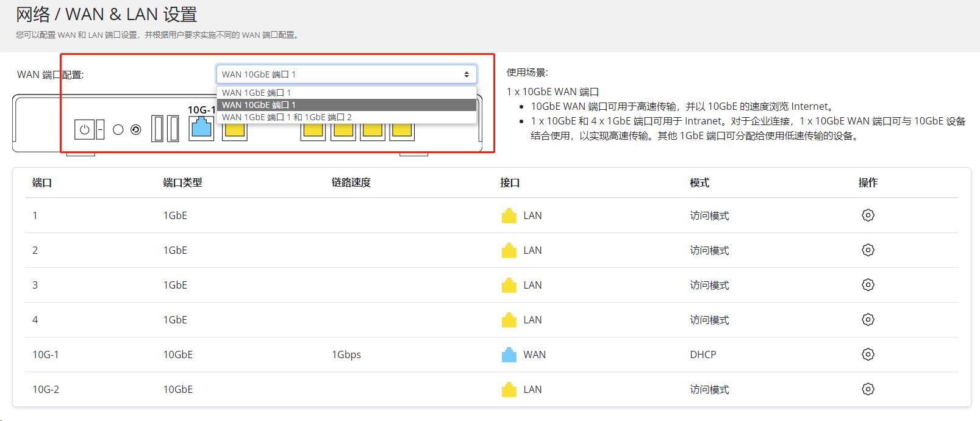
Task: Click DHCP mode text in 10G-1 row
Action: point(703,354)
